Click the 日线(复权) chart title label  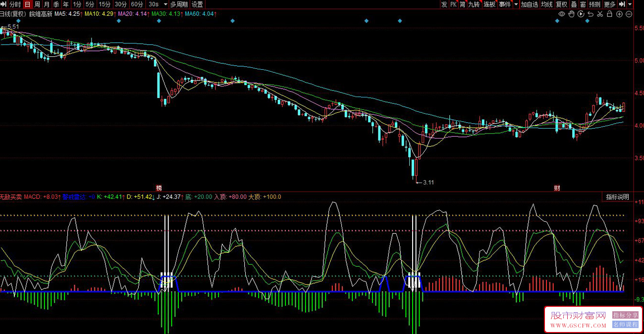[x=13, y=14]
